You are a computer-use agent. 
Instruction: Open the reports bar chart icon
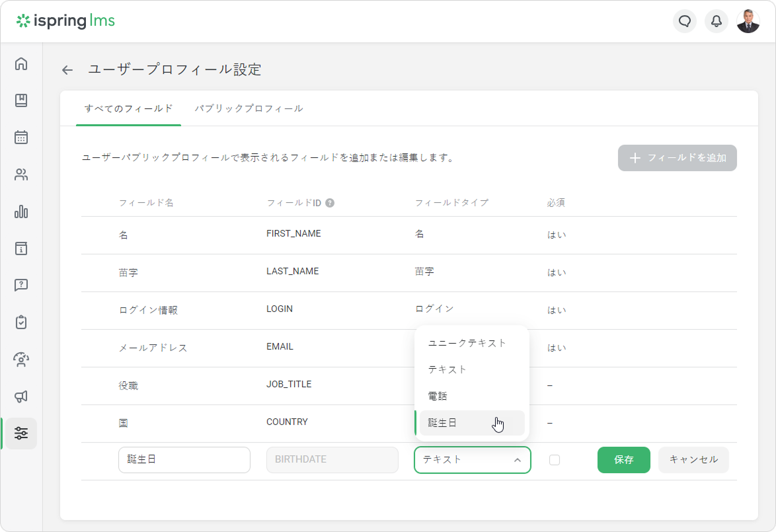pyautogui.click(x=21, y=212)
